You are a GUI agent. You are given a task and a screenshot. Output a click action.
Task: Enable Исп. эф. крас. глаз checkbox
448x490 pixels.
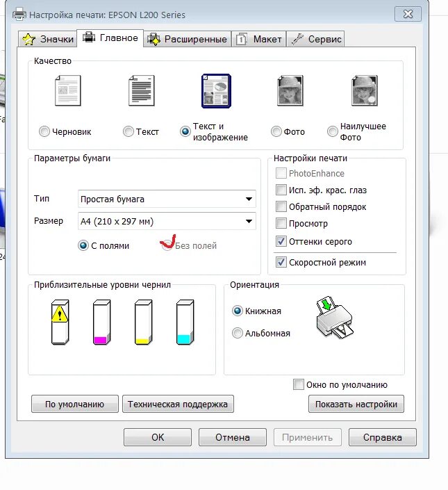(x=281, y=190)
